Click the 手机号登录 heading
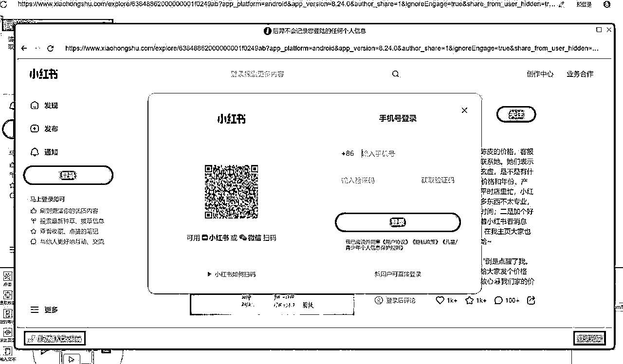623x364 pixels. coord(398,118)
